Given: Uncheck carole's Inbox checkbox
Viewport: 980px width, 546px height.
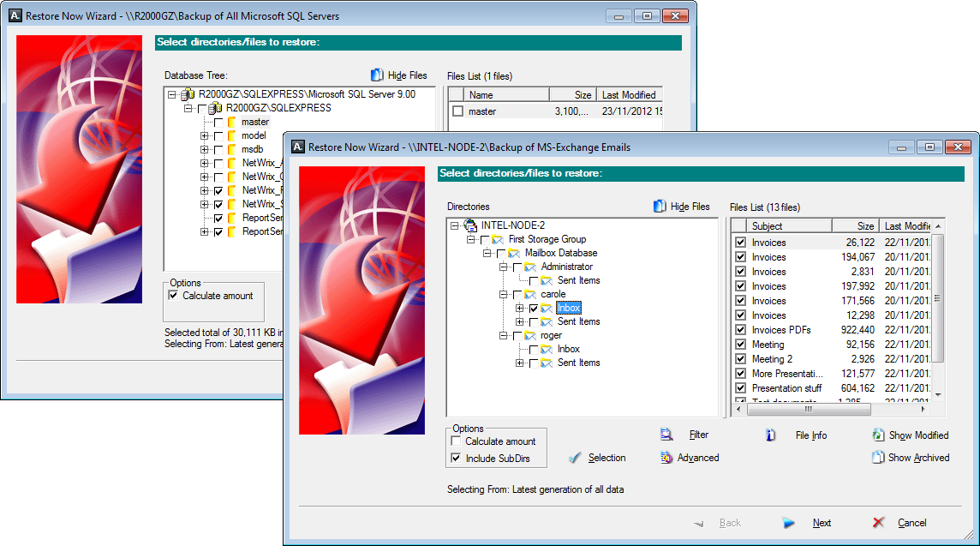Looking at the screenshot, I should pos(534,309).
